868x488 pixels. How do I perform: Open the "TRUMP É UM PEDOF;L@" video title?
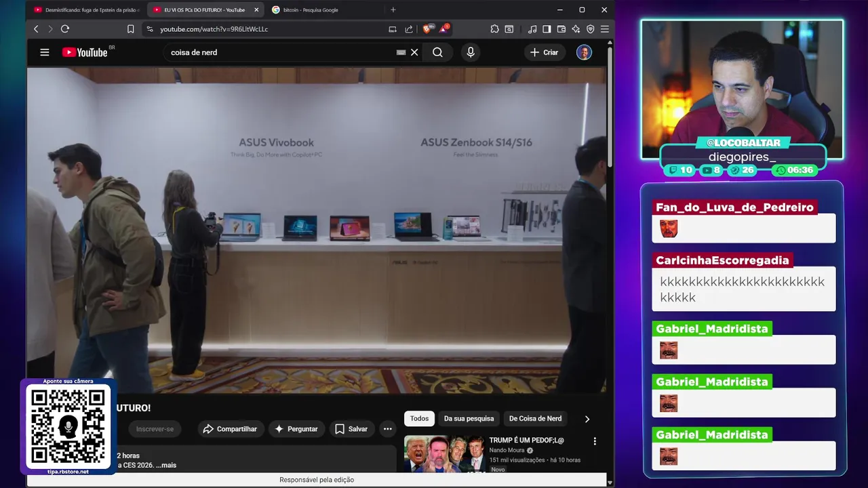(x=526, y=441)
